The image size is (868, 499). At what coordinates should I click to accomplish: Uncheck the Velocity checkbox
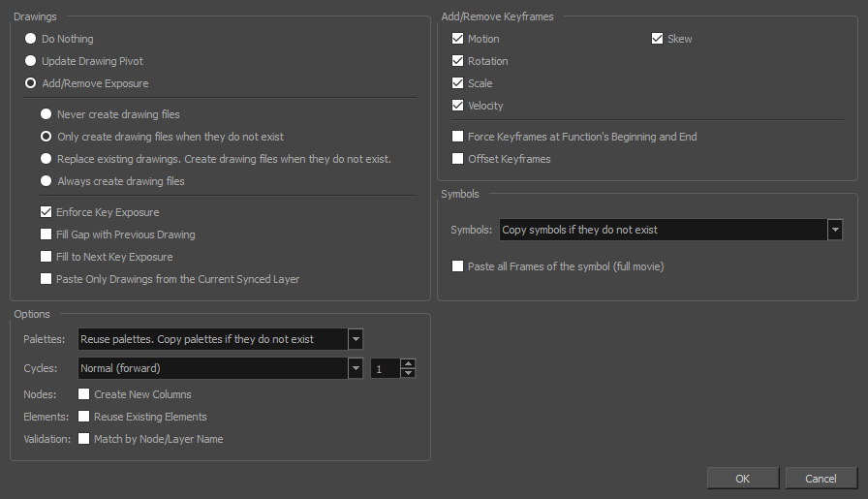[x=458, y=106]
